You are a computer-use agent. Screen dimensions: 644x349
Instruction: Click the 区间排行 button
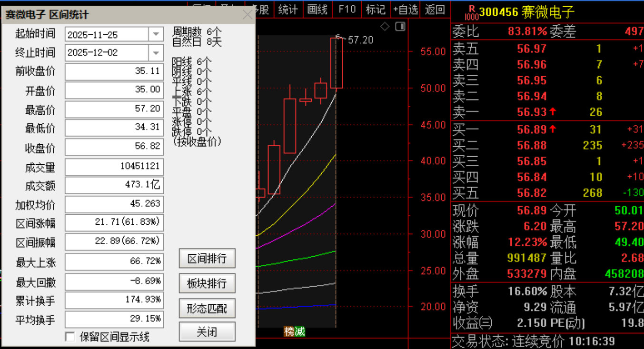tap(207, 259)
